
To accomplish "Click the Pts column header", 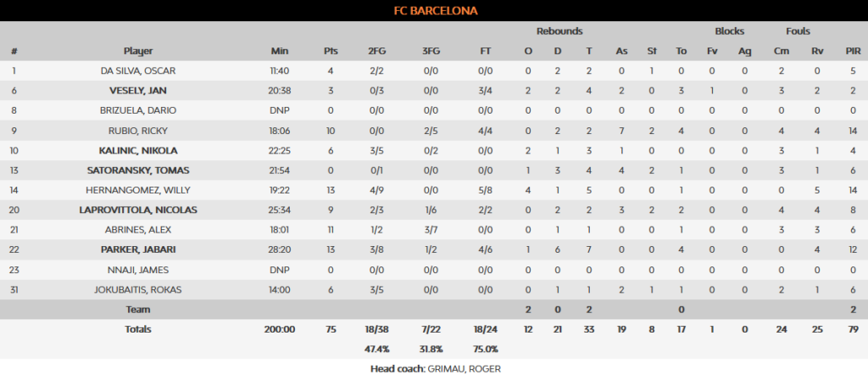I will point(331,50).
